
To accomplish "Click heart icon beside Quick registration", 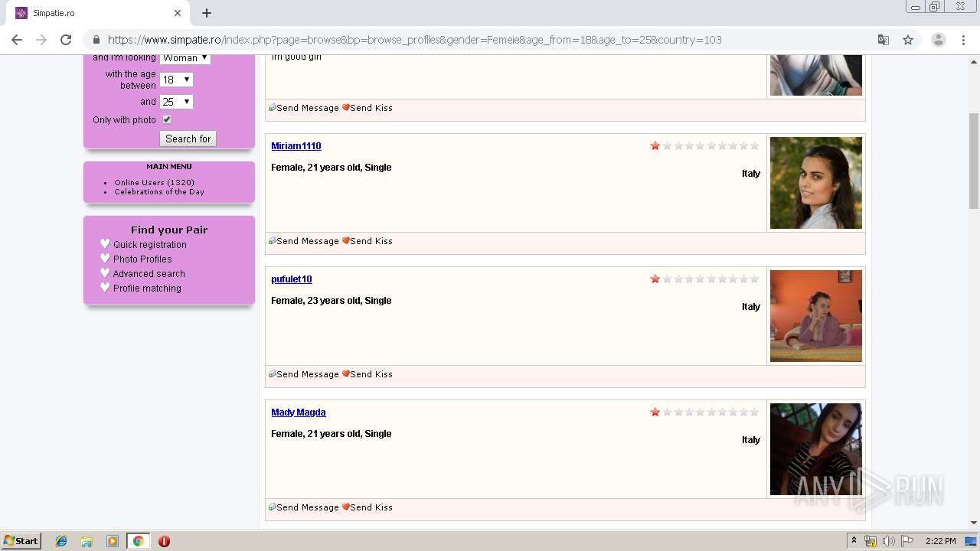I will [x=105, y=244].
